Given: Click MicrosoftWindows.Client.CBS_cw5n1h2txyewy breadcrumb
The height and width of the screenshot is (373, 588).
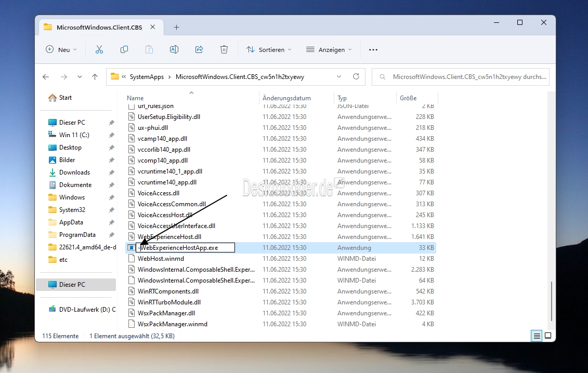Looking at the screenshot, I should pos(240,77).
